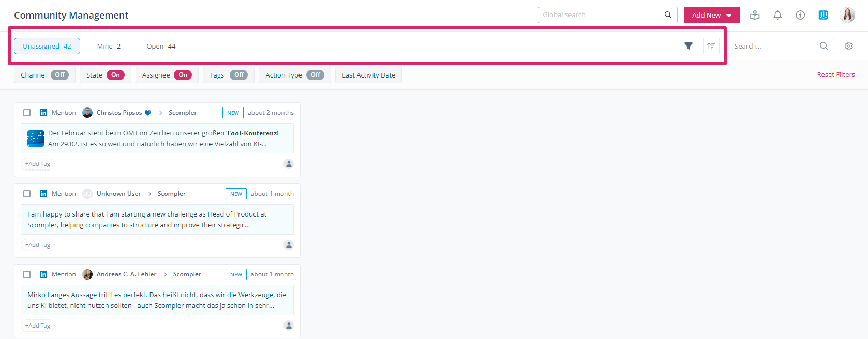
Task: Tick the Andreas C. A. Fehler checkbox
Action: click(27, 274)
